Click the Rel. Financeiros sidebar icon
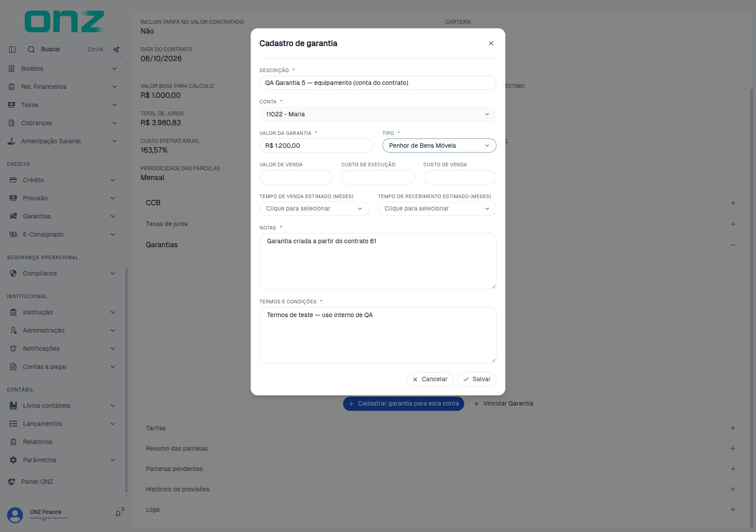 [11, 87]
